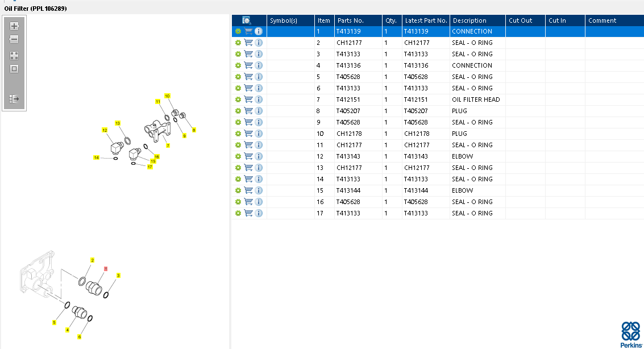The width and height of the screenshot is (644, 349).
Task: Toggle the parts list panel arrow icon
Action: point(14,98)
